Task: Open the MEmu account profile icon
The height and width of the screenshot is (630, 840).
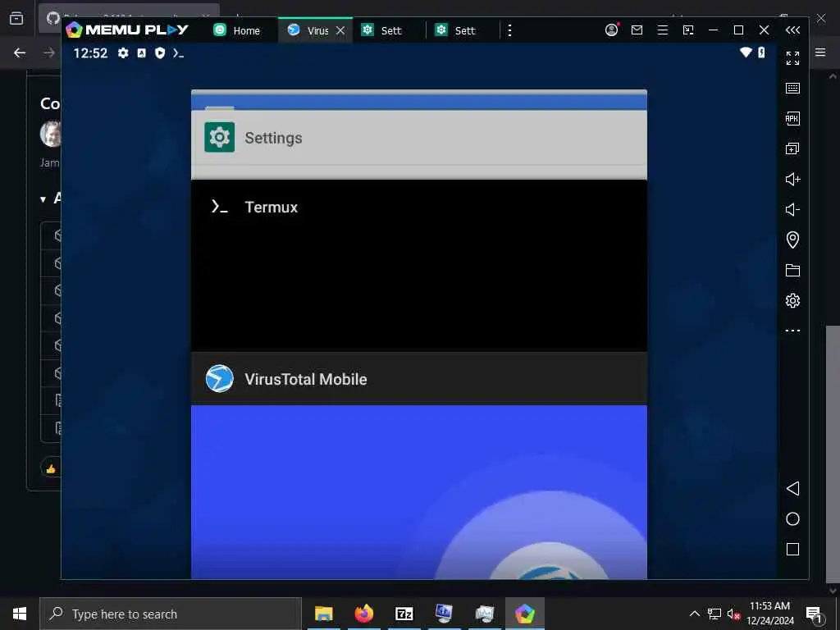Action: 611,30
